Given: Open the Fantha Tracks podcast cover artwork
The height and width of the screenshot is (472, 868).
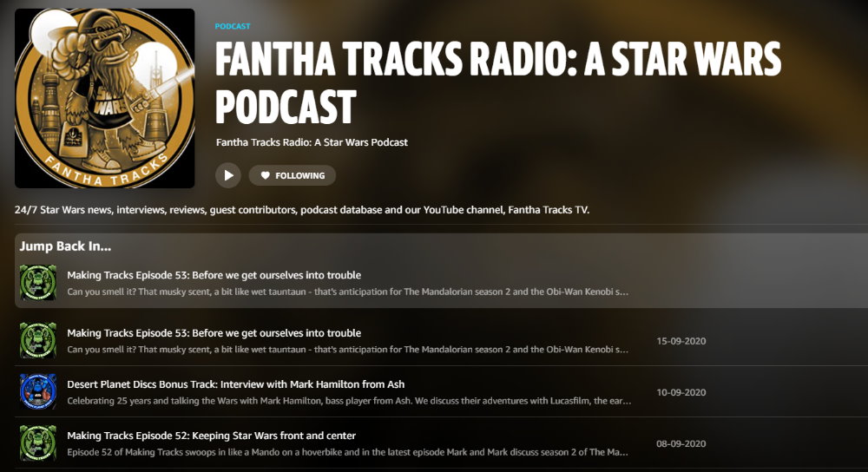Looking at the screenshot, I should click(105, 99).
